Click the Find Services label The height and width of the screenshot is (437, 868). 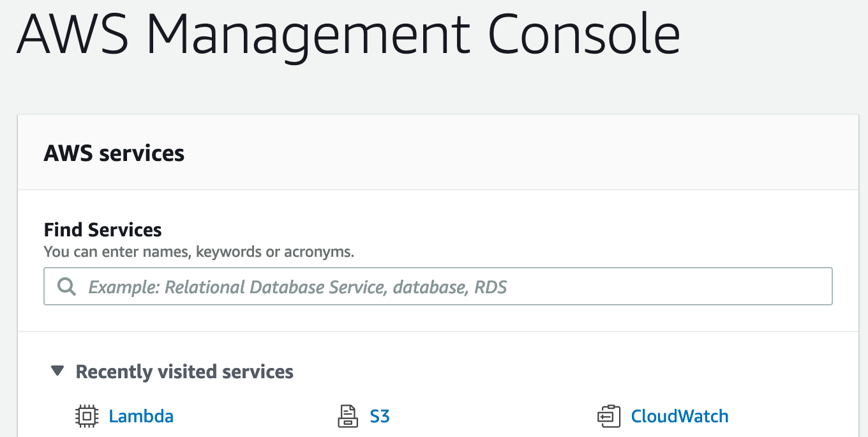[103, 230]
